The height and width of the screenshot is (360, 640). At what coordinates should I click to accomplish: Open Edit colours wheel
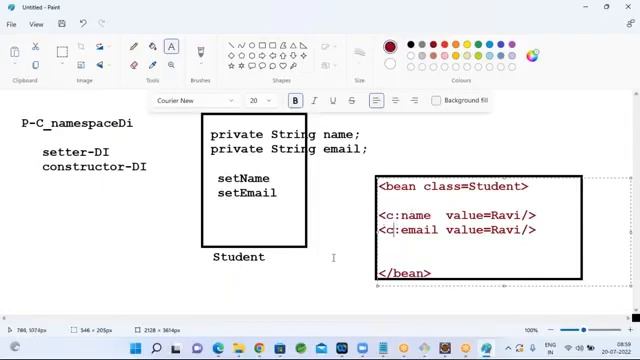pos(532,56)
